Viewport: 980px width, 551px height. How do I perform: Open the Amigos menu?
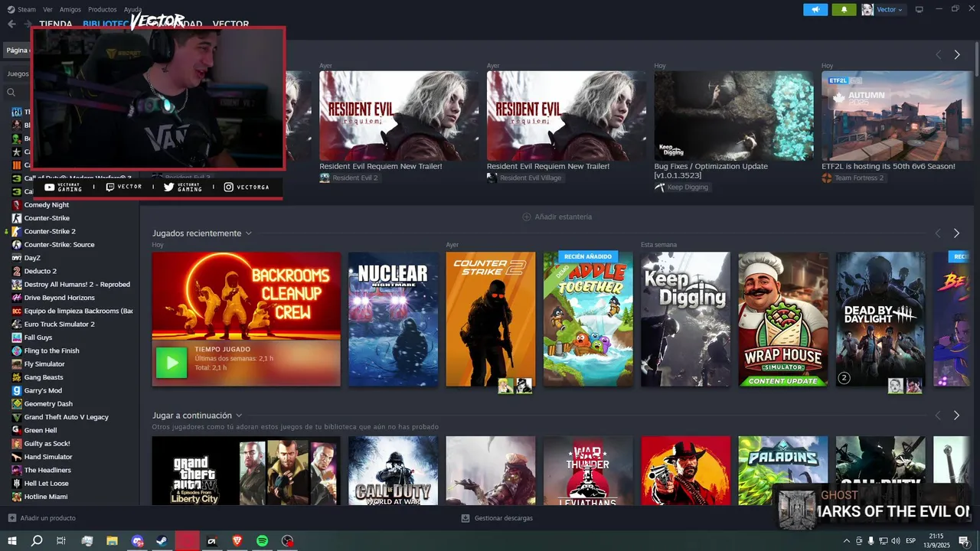[x=70, y=9]
